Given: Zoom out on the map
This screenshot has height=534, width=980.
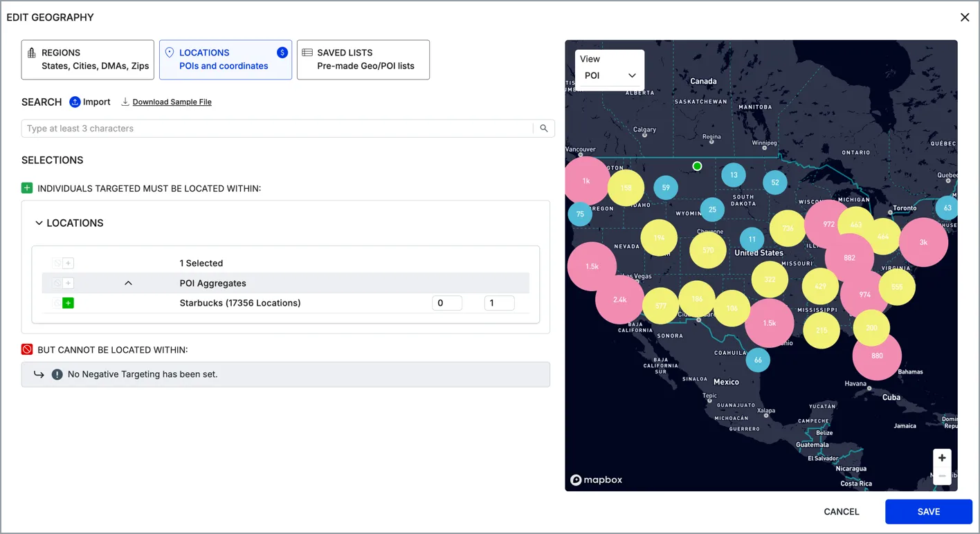Looking at the screenshot, I should point(942,476).
